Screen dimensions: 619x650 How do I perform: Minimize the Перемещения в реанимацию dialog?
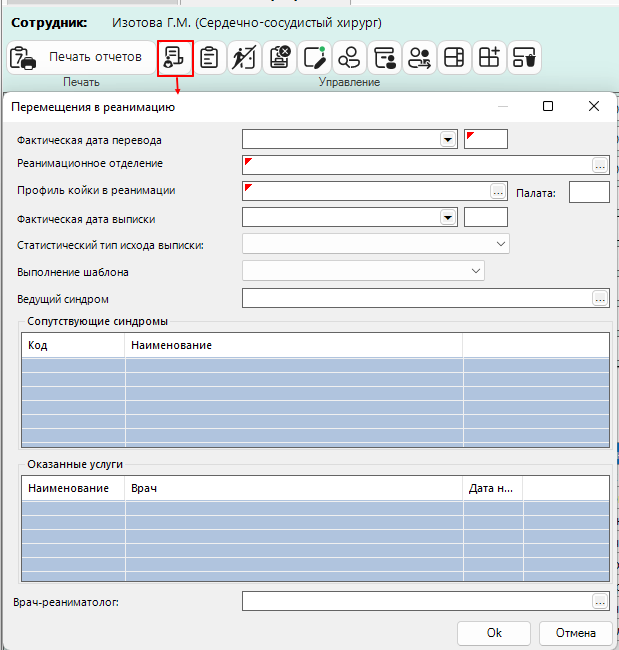tap(502, 106)
